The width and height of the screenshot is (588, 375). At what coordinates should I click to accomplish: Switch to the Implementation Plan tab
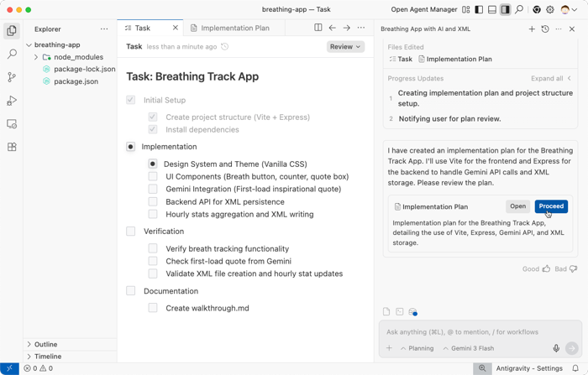(234, 28)
